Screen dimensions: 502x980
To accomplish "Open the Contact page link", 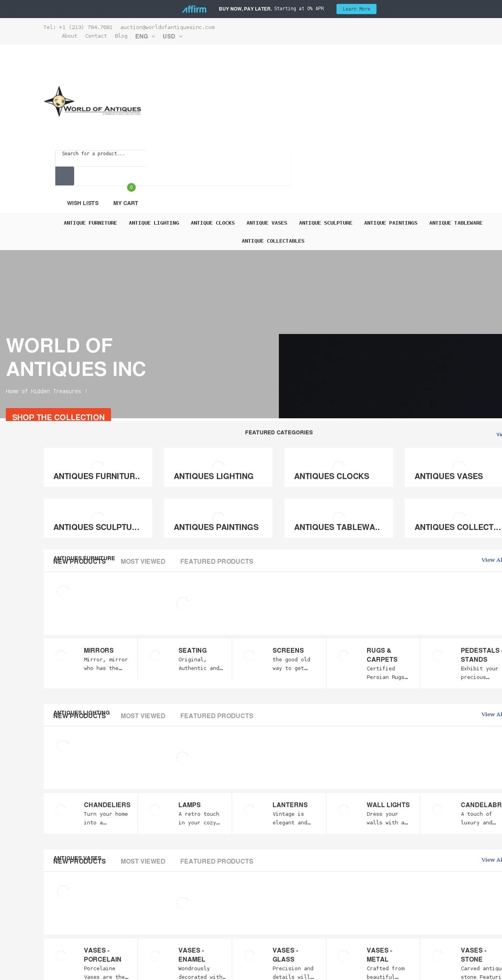I will point(96,36).
